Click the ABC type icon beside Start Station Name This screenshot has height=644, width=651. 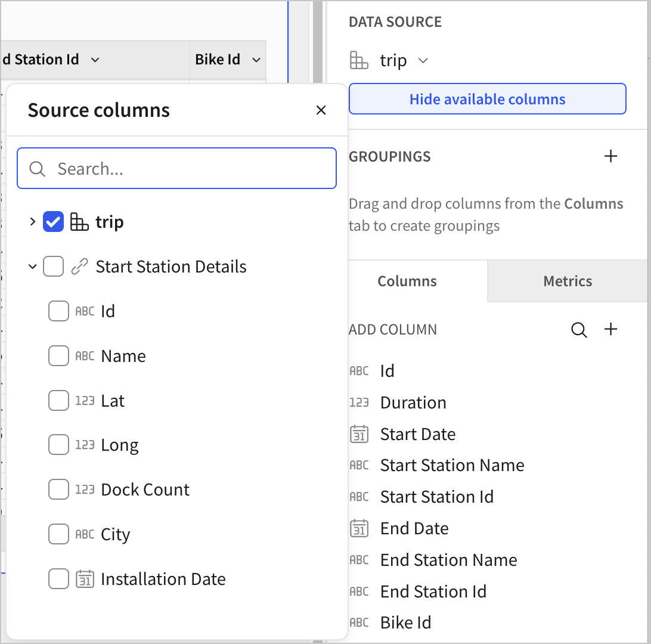358,465
